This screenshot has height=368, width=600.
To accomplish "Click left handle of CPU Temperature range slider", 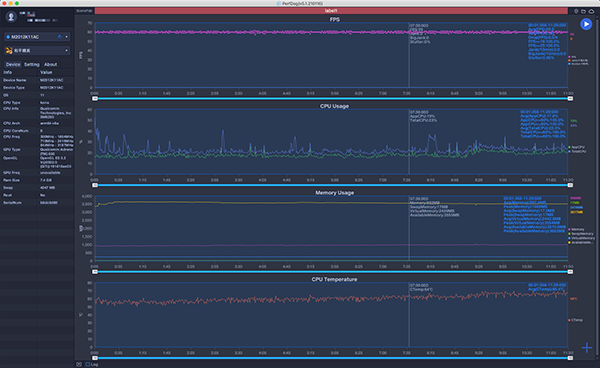I will (x=95, y=358).
